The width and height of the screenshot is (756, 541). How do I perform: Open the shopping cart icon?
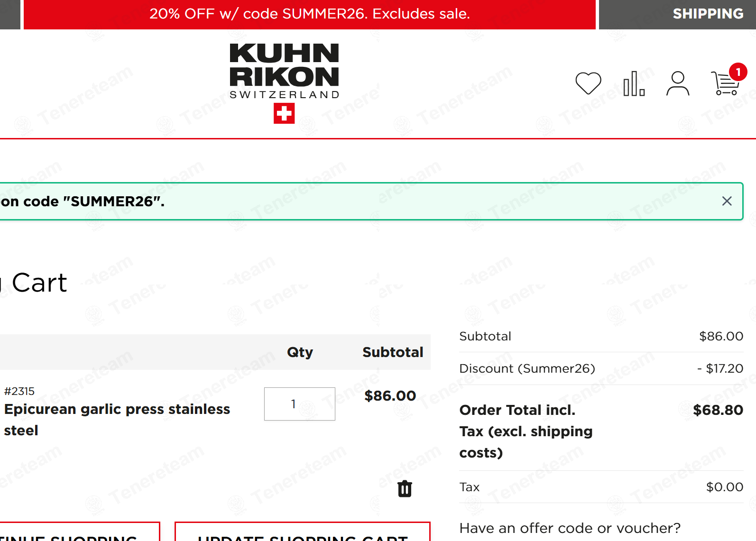click(x=725, y=83)
